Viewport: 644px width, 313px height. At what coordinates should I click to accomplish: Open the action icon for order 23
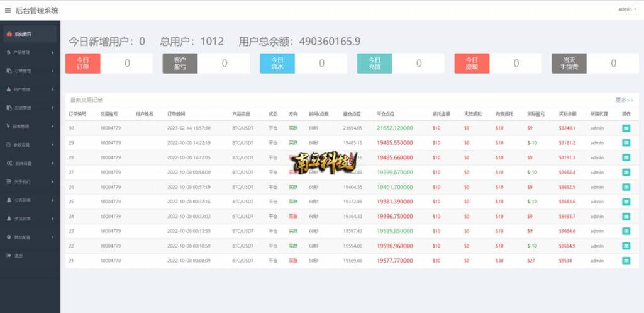(626, 231)
